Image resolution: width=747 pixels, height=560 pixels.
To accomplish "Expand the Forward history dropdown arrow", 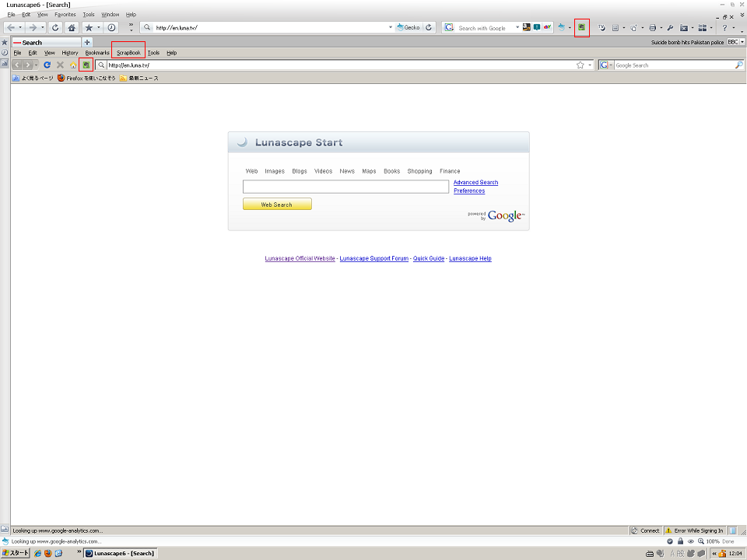I will coord(42,28).
